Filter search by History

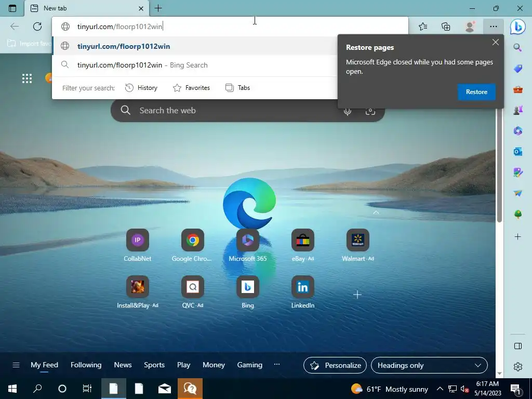[141, 88]
